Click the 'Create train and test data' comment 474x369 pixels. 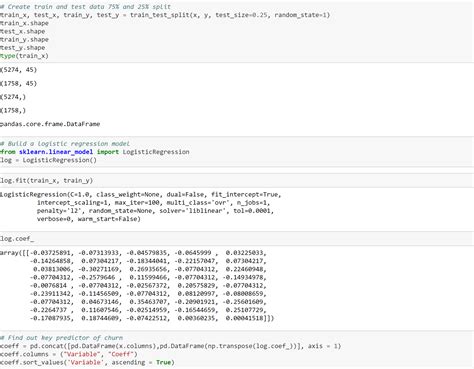[x=85, y=7]
